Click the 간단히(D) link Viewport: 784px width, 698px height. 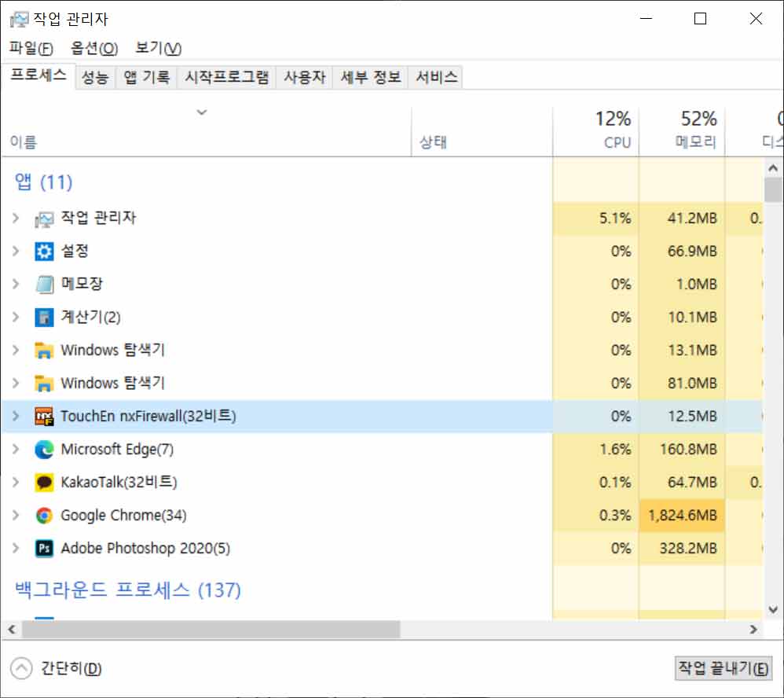[71, 668]
